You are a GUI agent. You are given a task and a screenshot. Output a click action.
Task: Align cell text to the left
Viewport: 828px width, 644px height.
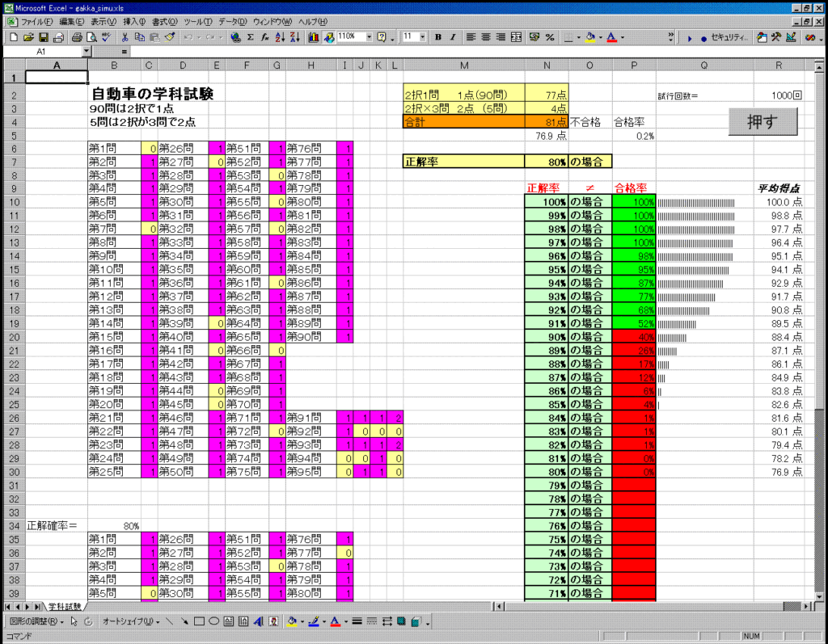(471, 37)
